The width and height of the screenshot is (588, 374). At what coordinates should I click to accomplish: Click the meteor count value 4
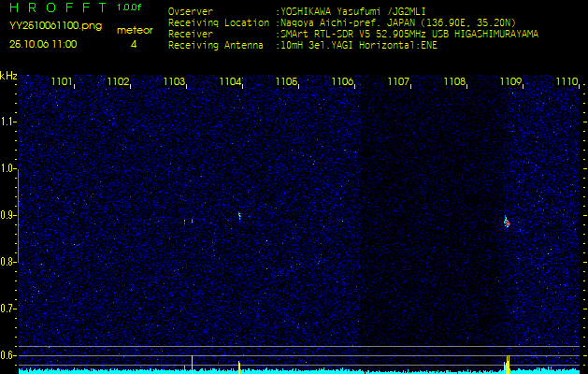point(134,44)
